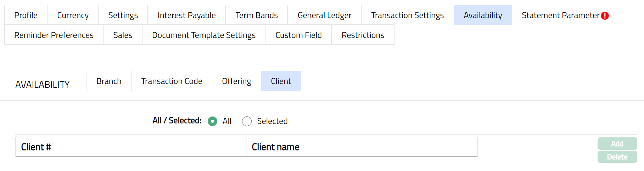The height and width of the screenshot is (171, 644).
Task: Click the red alert icon on Statement Parameter
Action: tap(605, 16)
